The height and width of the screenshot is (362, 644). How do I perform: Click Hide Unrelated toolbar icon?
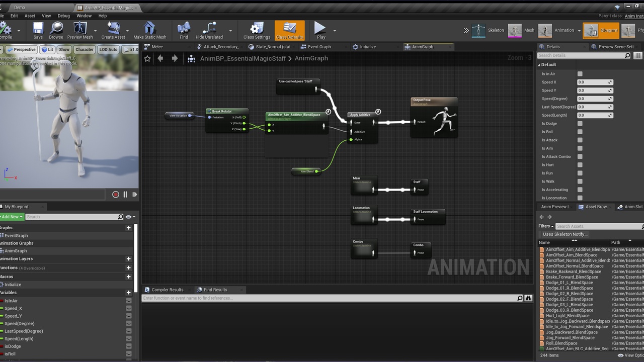click(209, 30)
